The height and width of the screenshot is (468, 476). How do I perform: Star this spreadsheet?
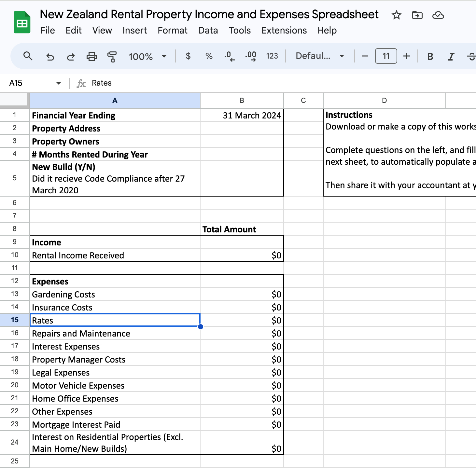click(x=396, y=15)
